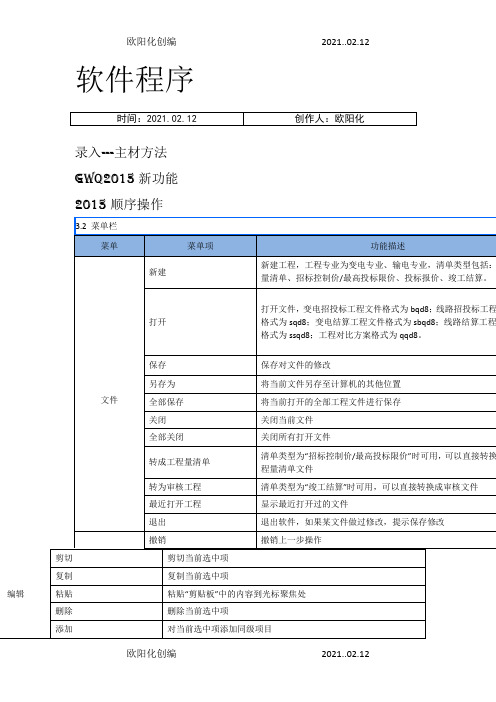Click the description 将当前打开的全部工程文件进行保存

click(x=331, y=402)
